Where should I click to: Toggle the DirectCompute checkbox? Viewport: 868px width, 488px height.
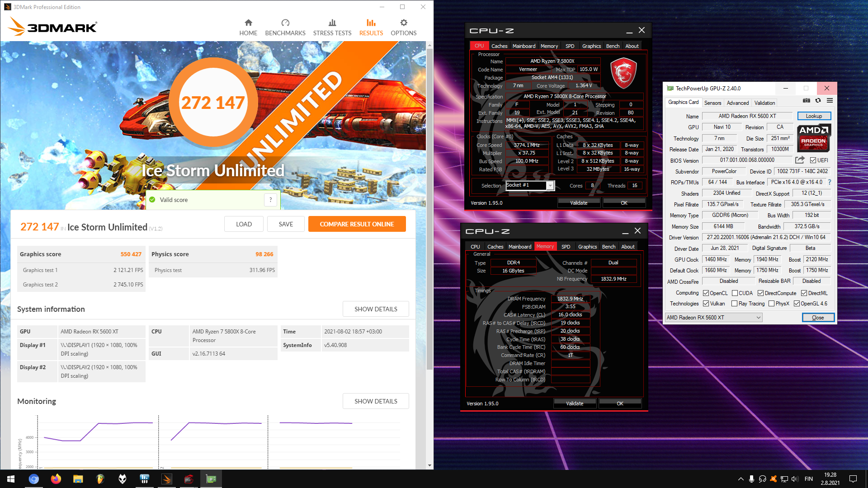[760, 293]
